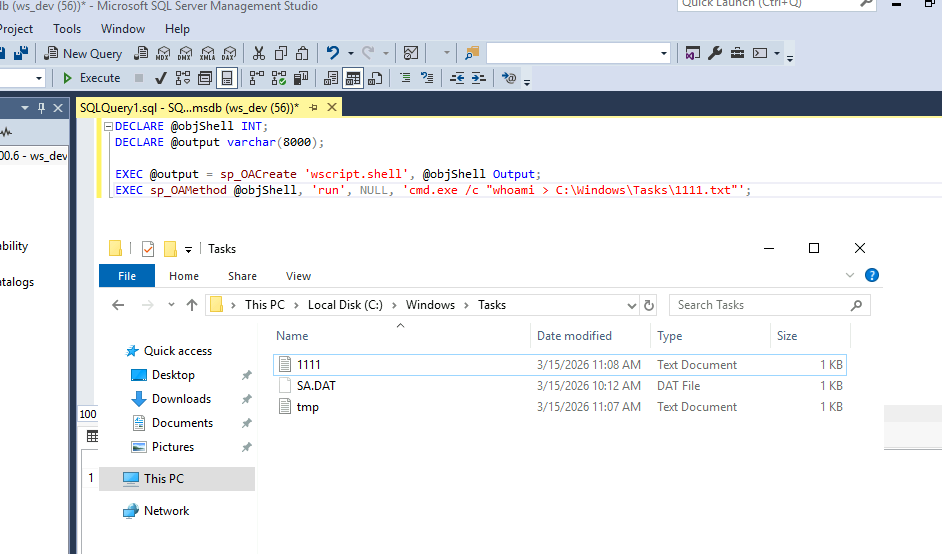Screen dimensions: 942x554
Task: Open the undo history dropdown arrow
Action: (351, 53)
